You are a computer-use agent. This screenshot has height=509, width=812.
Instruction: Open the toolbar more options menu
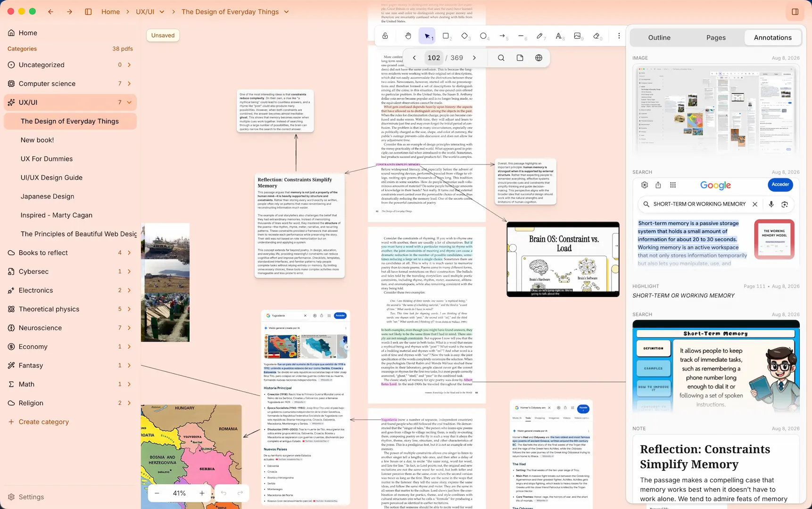(619, 36)
